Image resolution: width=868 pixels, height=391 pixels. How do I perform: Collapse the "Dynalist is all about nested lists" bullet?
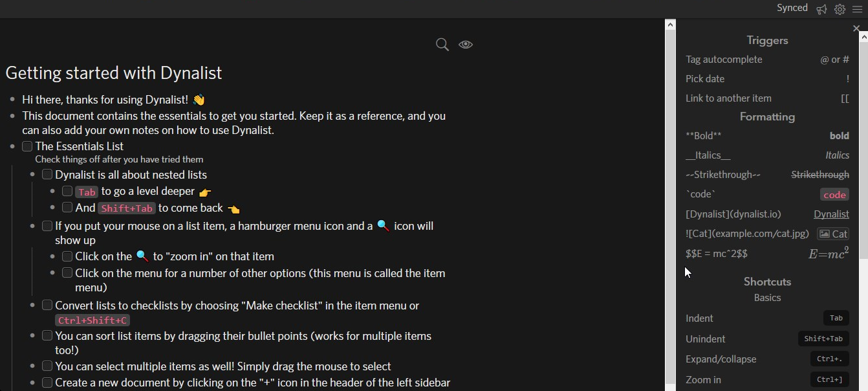32,175
